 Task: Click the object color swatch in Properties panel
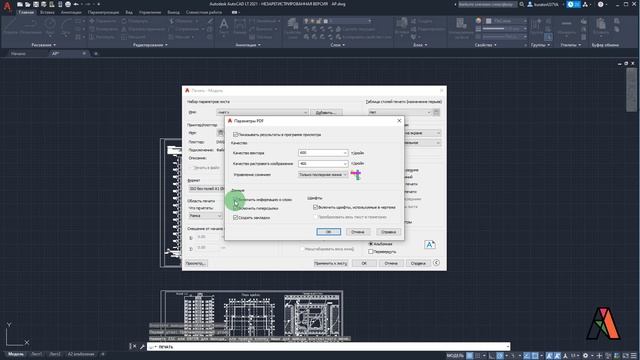pyautogui.click(x=488, y=21)
